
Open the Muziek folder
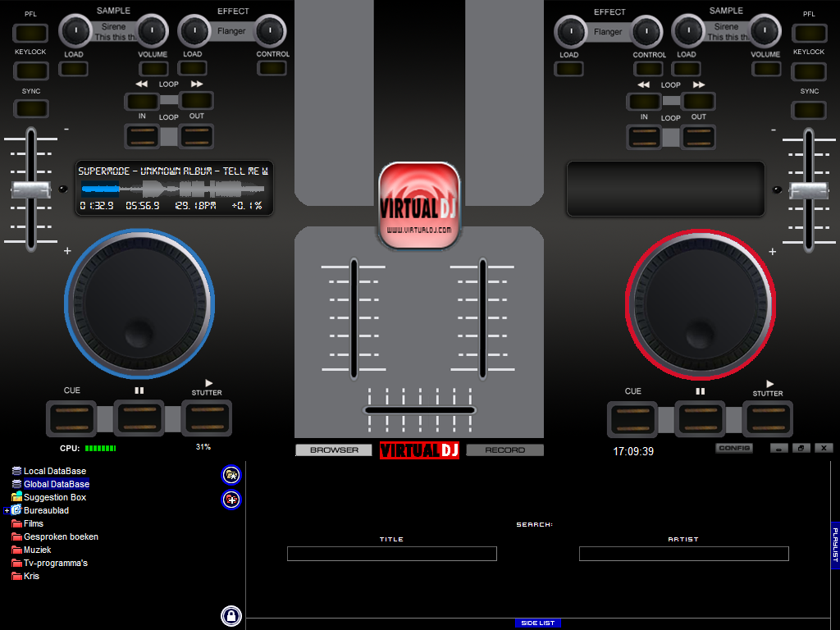[37, 550]
